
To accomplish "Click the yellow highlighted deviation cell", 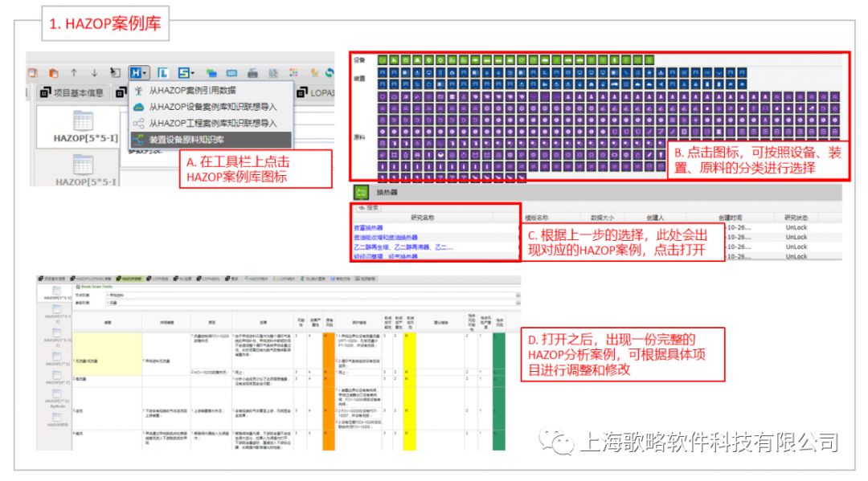I will [108, 354].
